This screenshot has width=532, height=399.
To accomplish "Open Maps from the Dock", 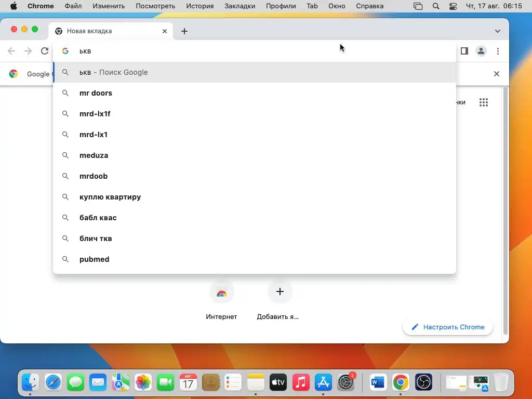I will [121, 382].
